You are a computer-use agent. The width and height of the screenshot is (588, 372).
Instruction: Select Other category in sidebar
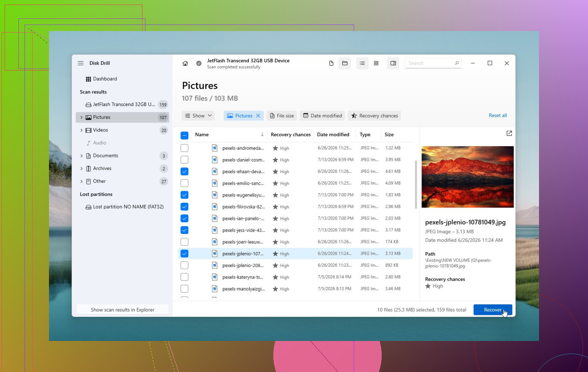click(122, 181)
